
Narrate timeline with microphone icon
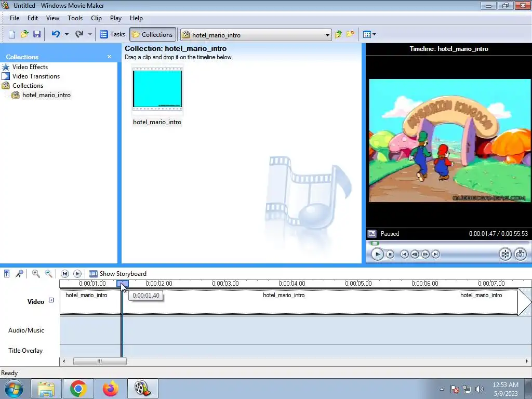tap(19, 273)
